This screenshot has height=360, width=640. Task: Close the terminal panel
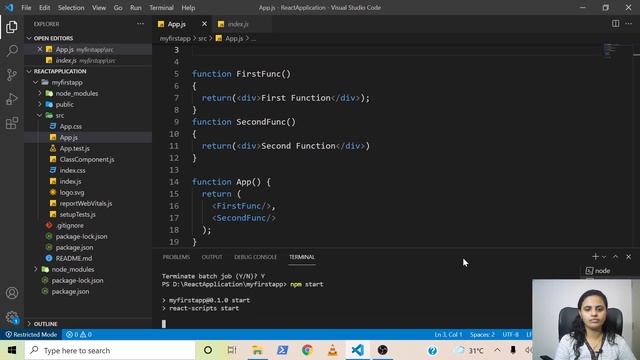coord(629,256)
